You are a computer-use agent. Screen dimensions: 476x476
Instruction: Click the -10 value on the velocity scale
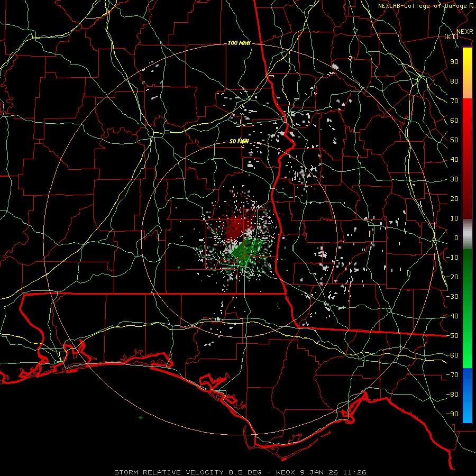click(x=452, y=258)
